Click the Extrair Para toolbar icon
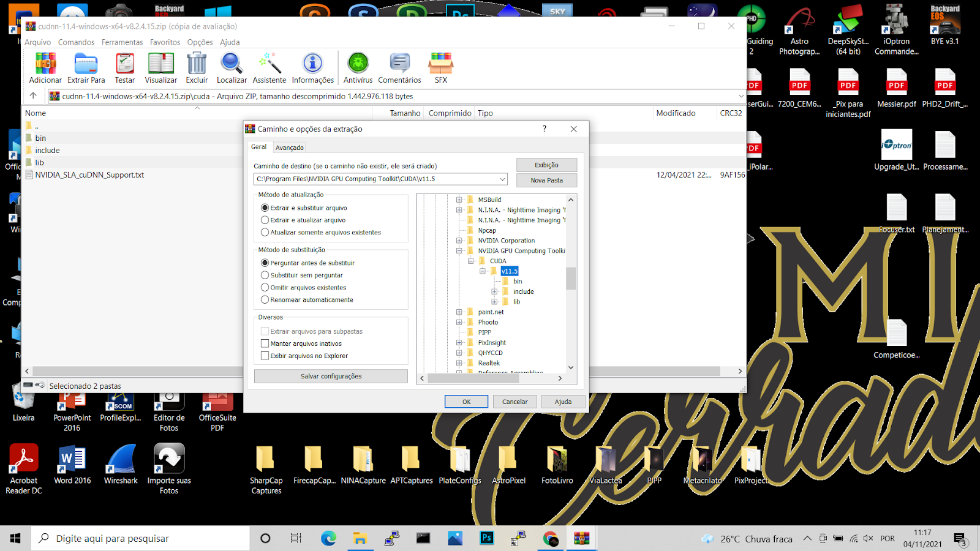Image resolution: width=980 pixels, height=551 pixels. pyautogui.click(x=86, y=67)
